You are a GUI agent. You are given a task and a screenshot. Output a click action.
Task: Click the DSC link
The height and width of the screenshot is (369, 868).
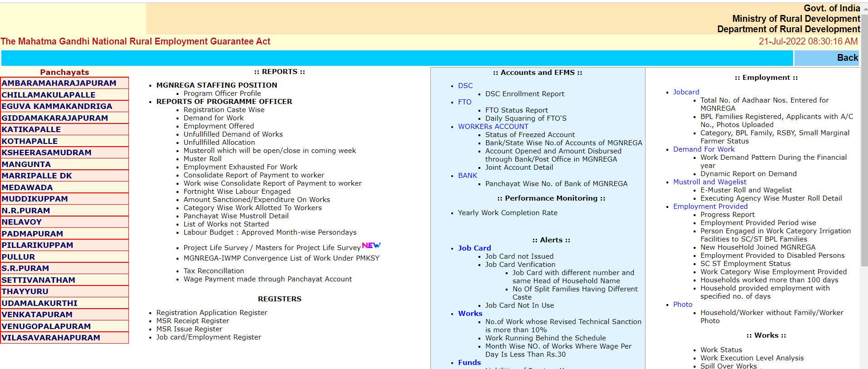pos(465,86)
